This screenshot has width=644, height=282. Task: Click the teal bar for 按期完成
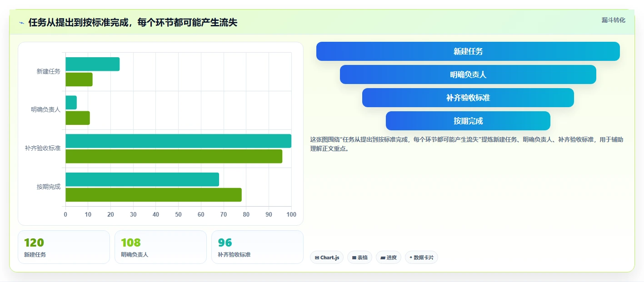pyautogui.click(x=142, y=179)
